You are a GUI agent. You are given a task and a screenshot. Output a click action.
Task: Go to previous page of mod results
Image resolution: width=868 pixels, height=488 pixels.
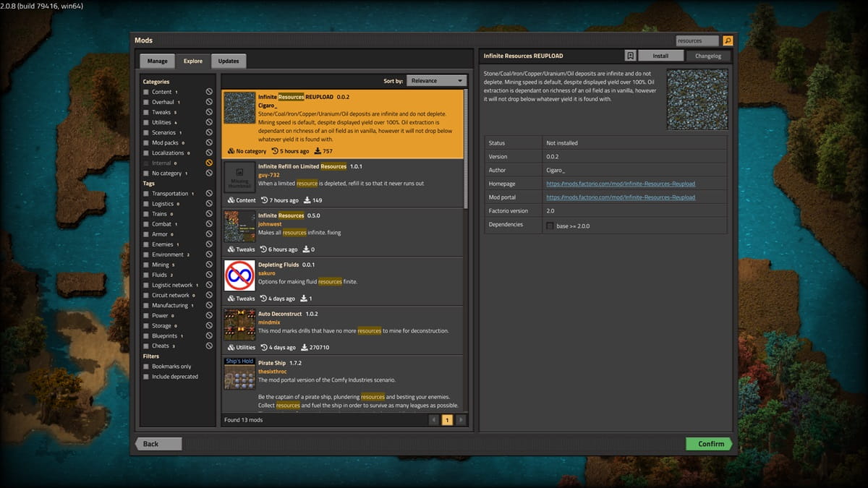(434, 420)
